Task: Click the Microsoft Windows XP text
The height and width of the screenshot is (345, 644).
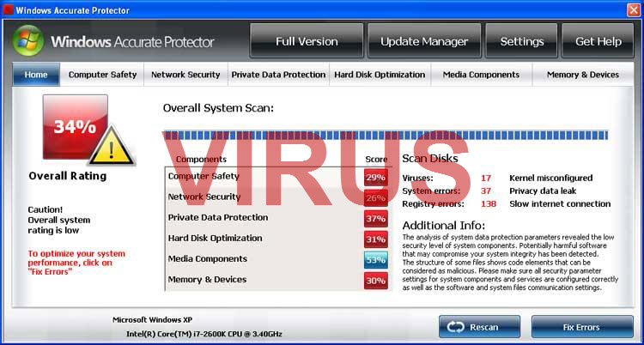Action: [152, 320]
